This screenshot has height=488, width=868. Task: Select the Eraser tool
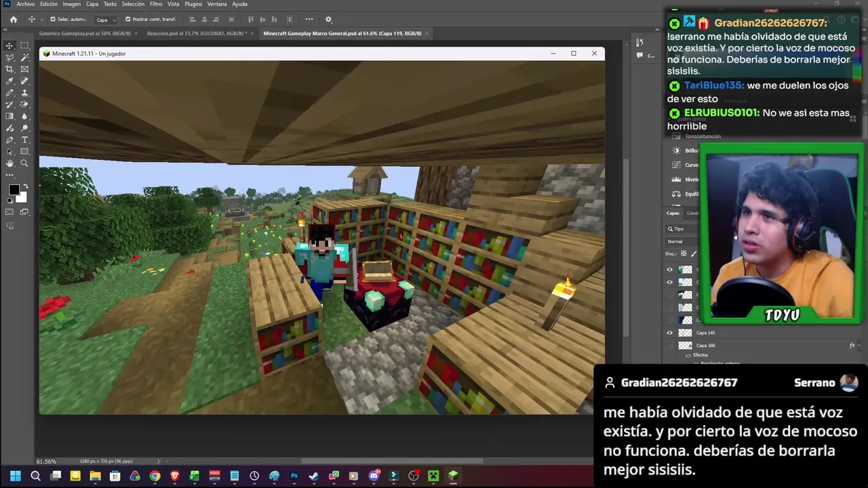coord(24,104)
